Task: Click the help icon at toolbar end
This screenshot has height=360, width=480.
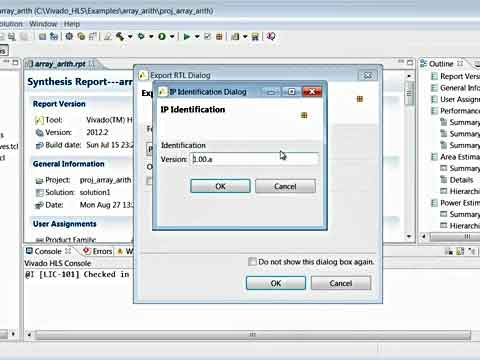Action: [x=271, y=36]
